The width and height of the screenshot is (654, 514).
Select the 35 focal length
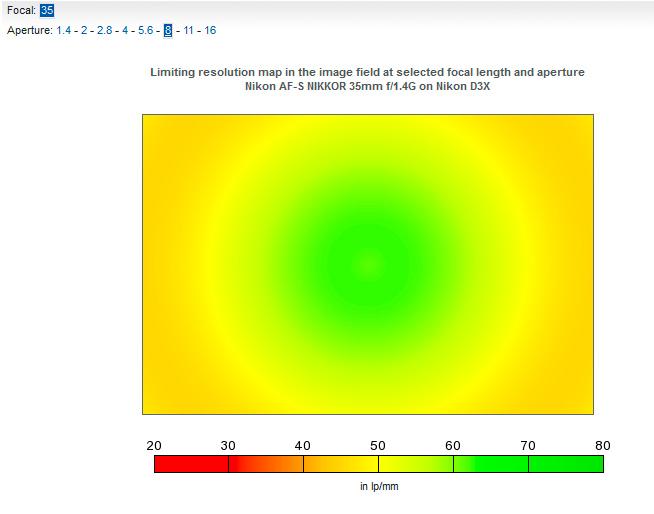47,10
